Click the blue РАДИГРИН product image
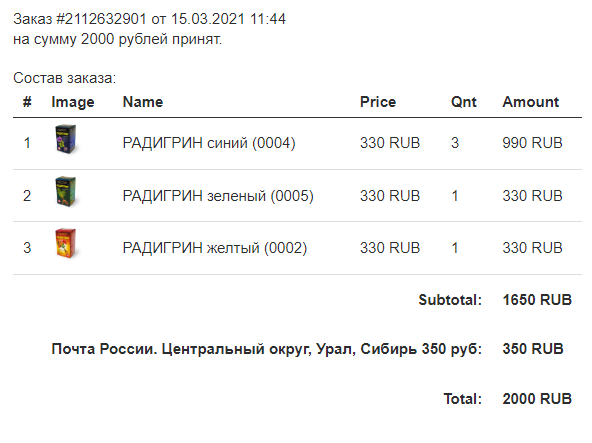Image resolution: width=592 pixels, height=443 pixels. coord(66,139)
